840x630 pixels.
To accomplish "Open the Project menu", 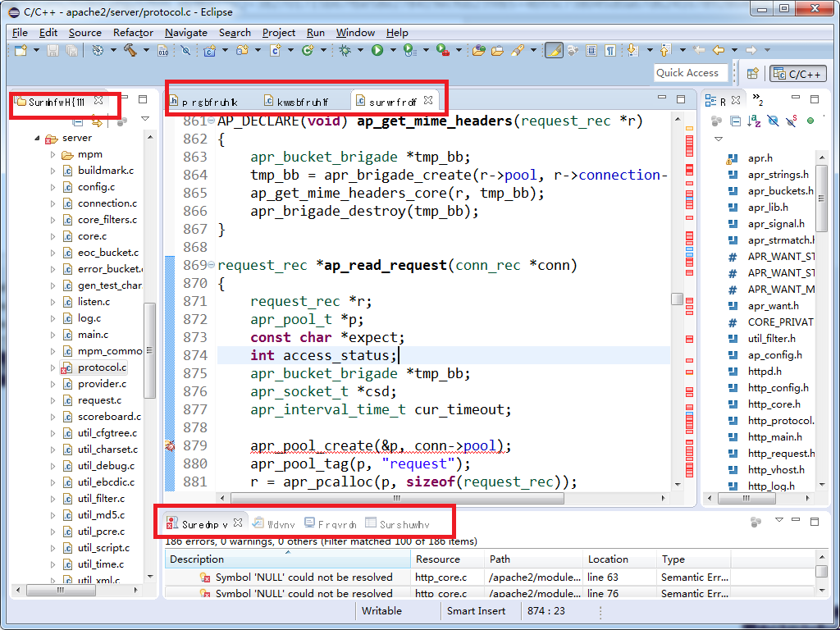I will 279,33.
